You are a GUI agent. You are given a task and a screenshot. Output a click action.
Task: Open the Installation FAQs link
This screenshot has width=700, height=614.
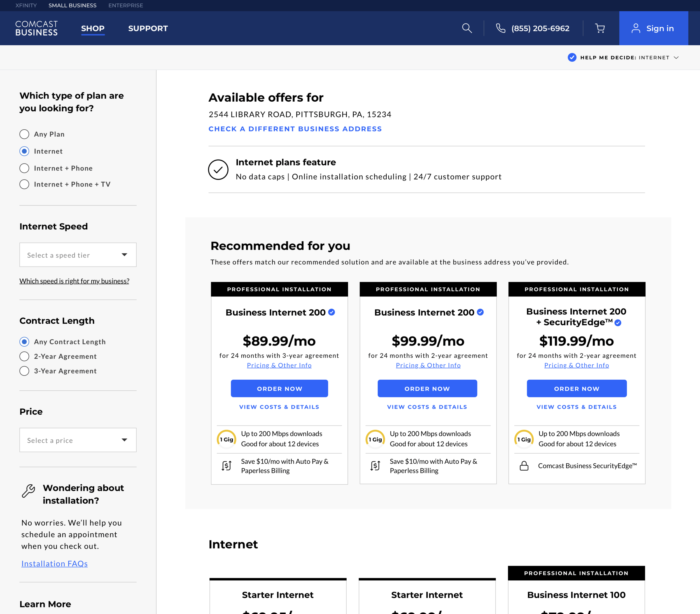54,563
